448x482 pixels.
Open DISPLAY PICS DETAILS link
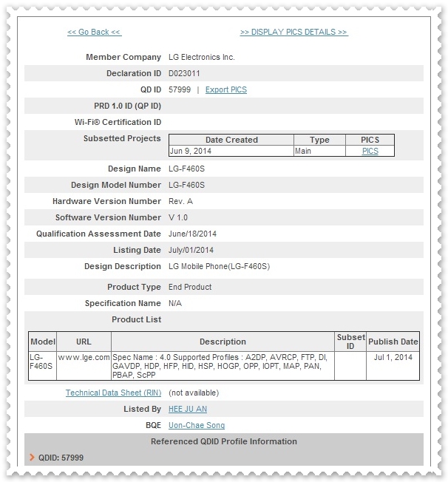click(294, 32)
